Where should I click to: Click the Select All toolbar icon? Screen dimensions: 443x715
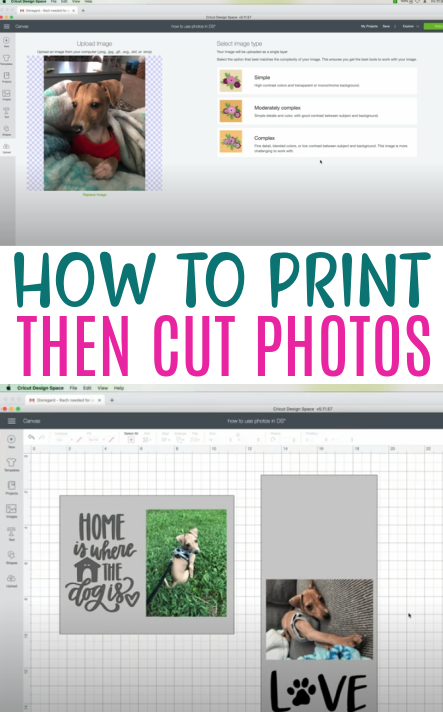point(131,437)
